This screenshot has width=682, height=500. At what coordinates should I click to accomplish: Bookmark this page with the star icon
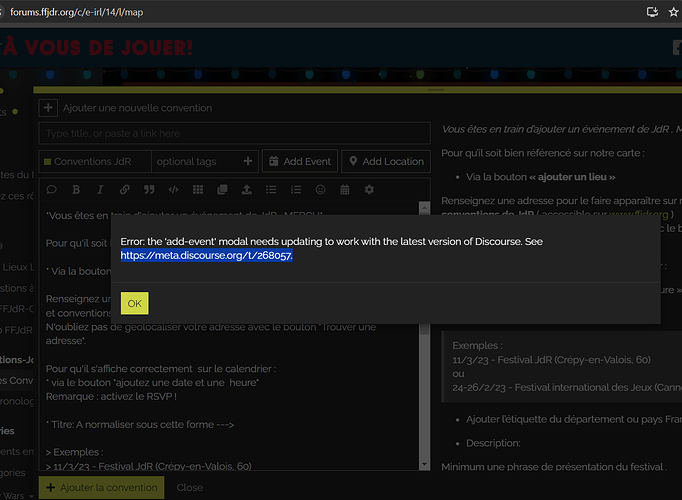coord(673,12)
